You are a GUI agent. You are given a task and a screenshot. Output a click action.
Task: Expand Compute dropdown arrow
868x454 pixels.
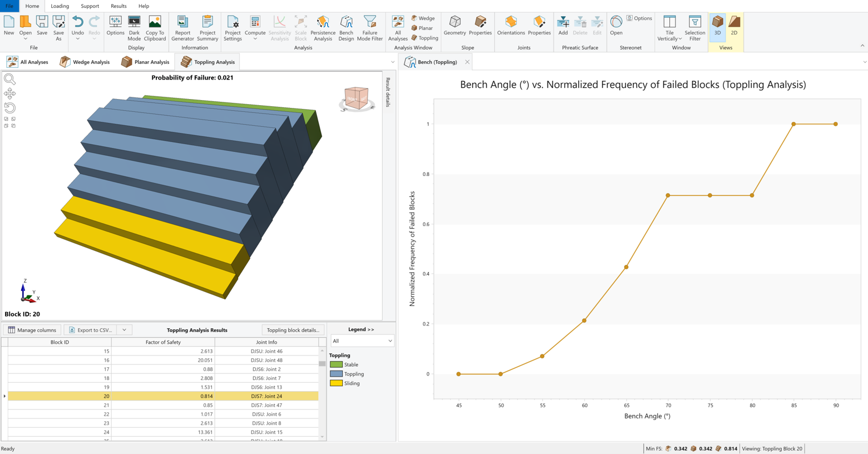point(255,39)
